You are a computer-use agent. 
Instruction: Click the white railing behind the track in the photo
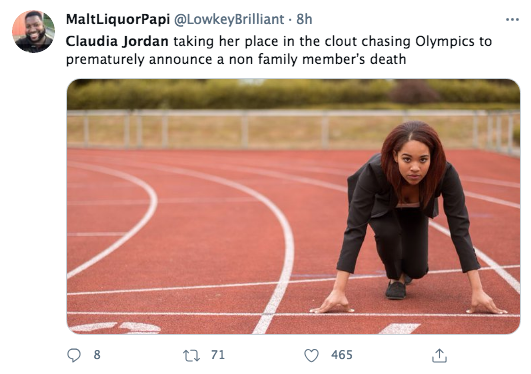tap(293, 129)
